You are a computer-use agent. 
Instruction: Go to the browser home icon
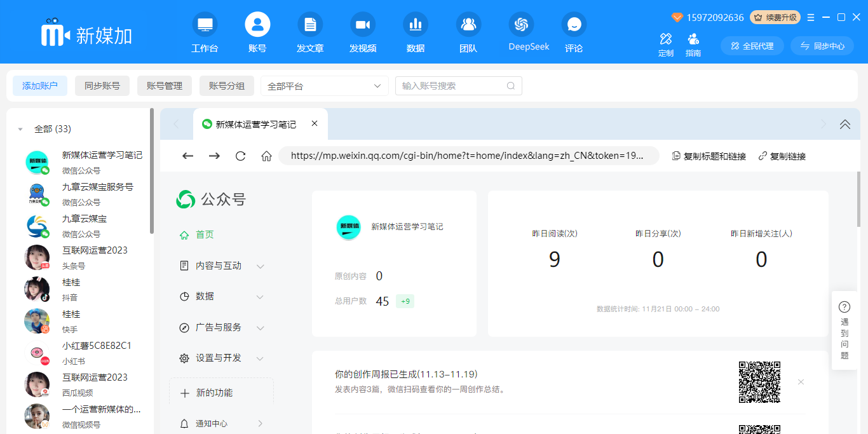[267, 156]
